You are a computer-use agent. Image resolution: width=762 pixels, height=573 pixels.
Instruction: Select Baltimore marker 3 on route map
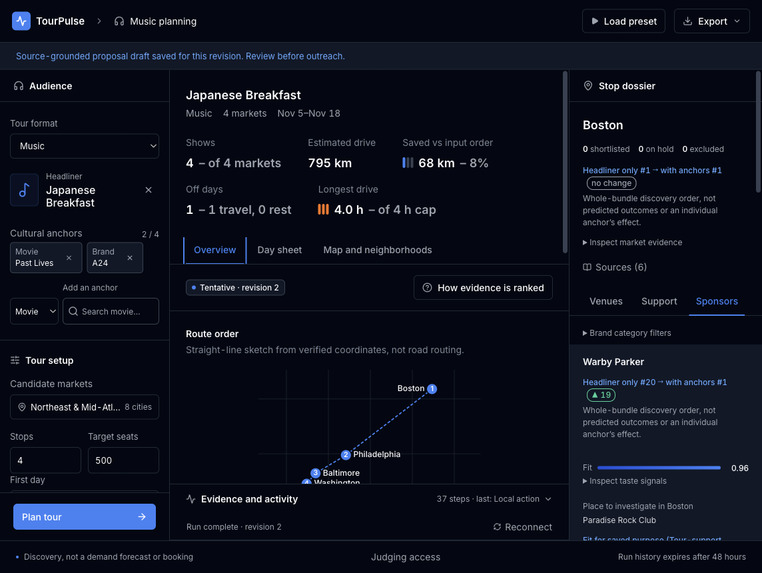[x=315, y=473]
